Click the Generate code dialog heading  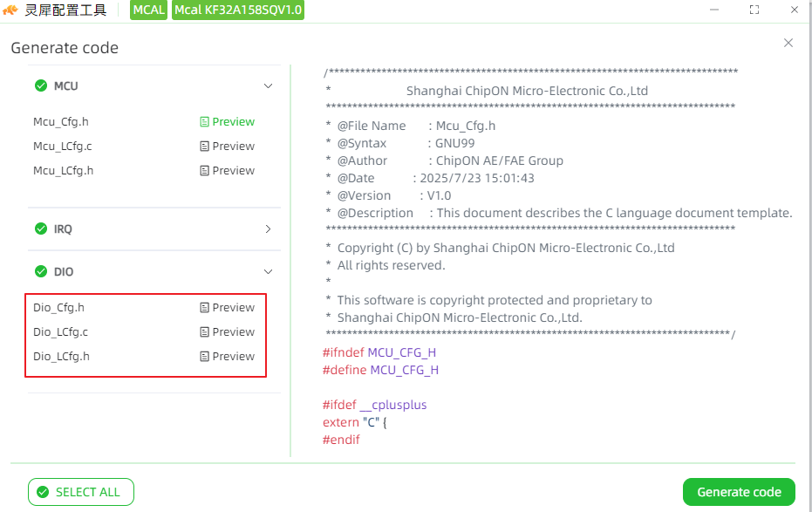65,48
